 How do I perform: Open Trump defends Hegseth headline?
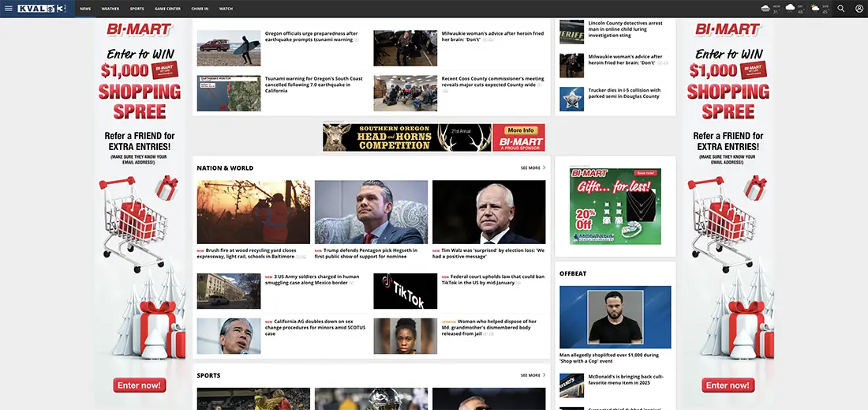pos(366,254)
